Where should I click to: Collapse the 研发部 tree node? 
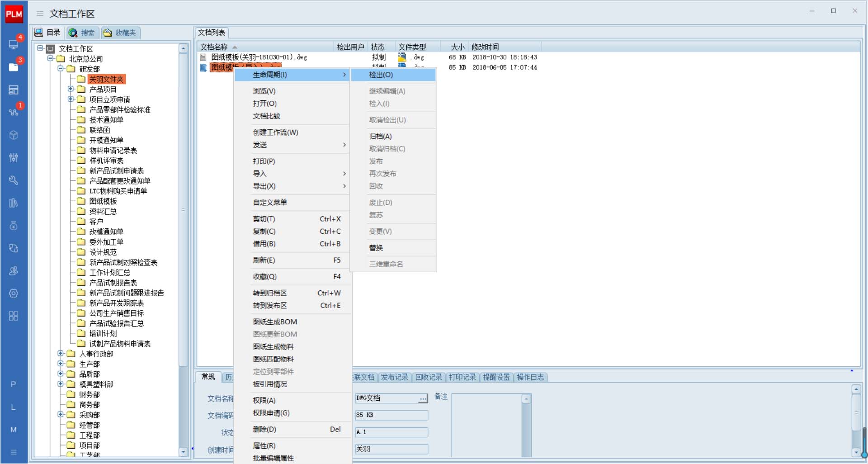[61, 69]
